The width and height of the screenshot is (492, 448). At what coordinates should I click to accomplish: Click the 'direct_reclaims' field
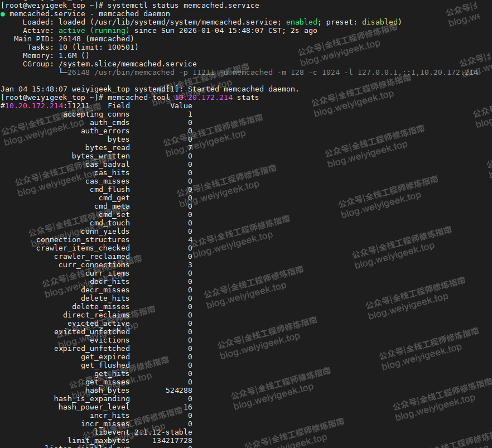[x=97, y=315]
